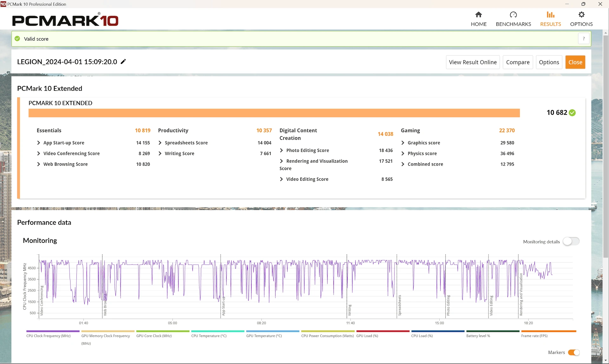Open the OPTIONS tab
The height and width of the screenshot is (364, 609).
[x=581, y=19]
